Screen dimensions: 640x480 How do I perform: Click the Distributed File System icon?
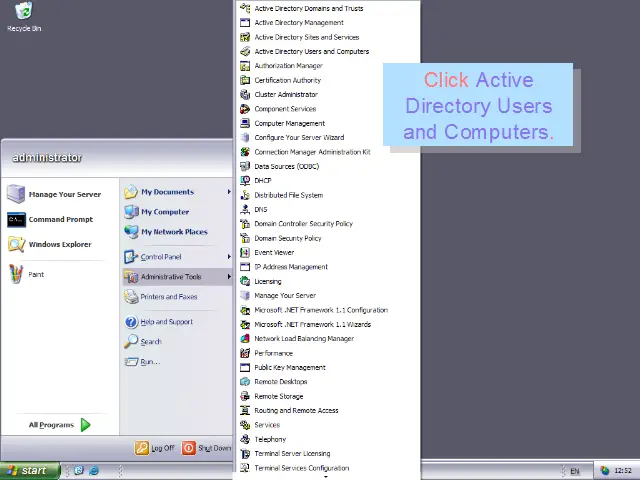pos(245,195)
